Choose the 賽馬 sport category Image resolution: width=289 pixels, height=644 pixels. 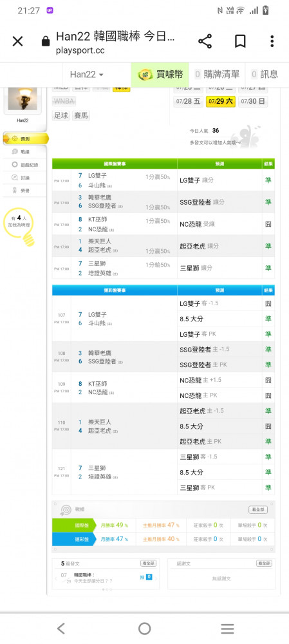coord(80,115)
